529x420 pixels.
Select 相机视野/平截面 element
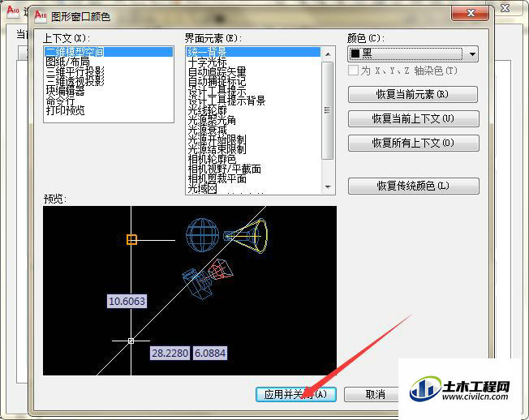point(225,169)
